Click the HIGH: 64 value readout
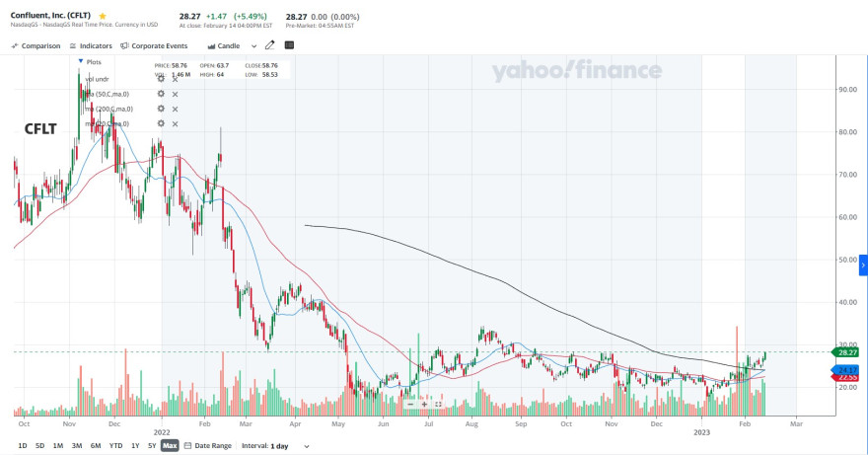Screen dimensions: 868x455 click(x=212, y=74)
